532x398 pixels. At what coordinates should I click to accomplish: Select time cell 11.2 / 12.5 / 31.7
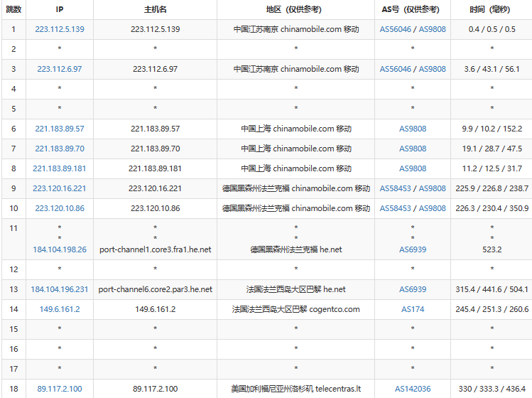click(492, 168)
